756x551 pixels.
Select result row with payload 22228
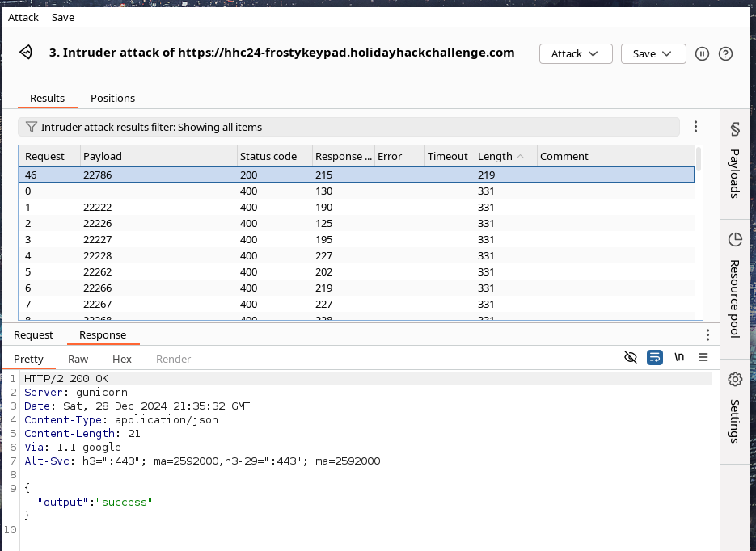[x=357, y=256]
